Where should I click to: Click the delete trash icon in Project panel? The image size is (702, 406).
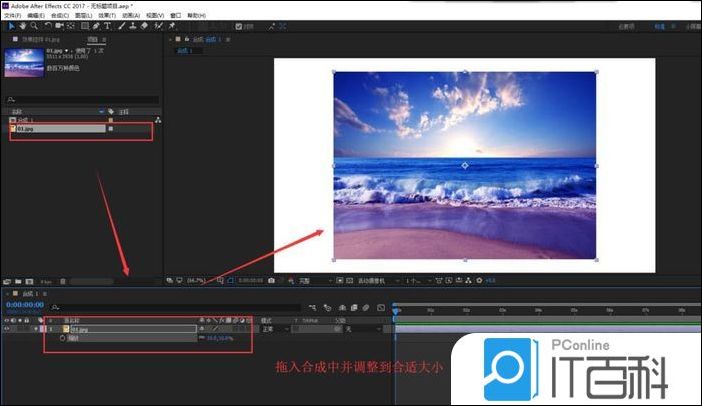pos(63,282)
